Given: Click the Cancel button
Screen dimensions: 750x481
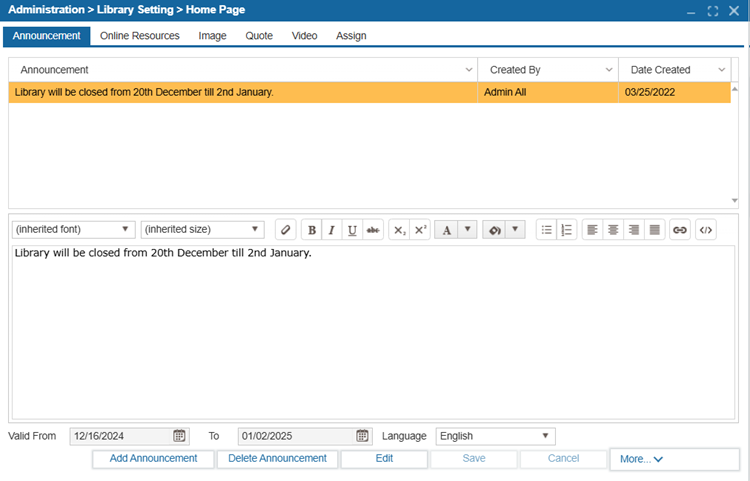Looking at the screenshot, I should (563, 459).
